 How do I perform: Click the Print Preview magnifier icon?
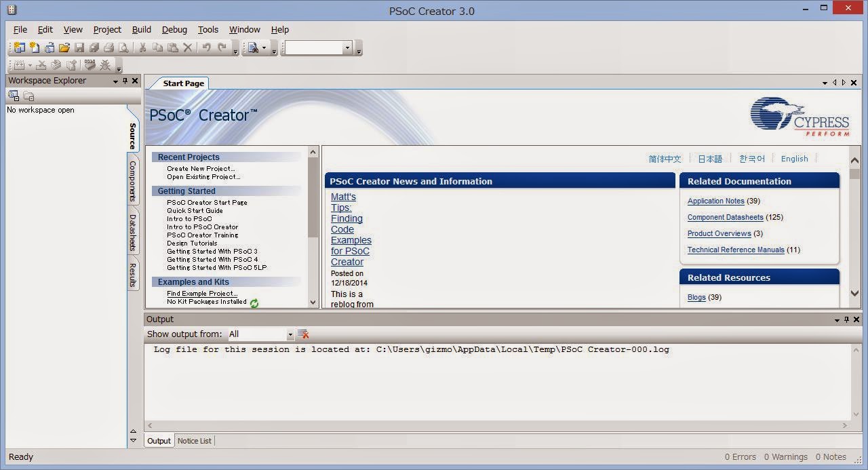click(123, 47)
